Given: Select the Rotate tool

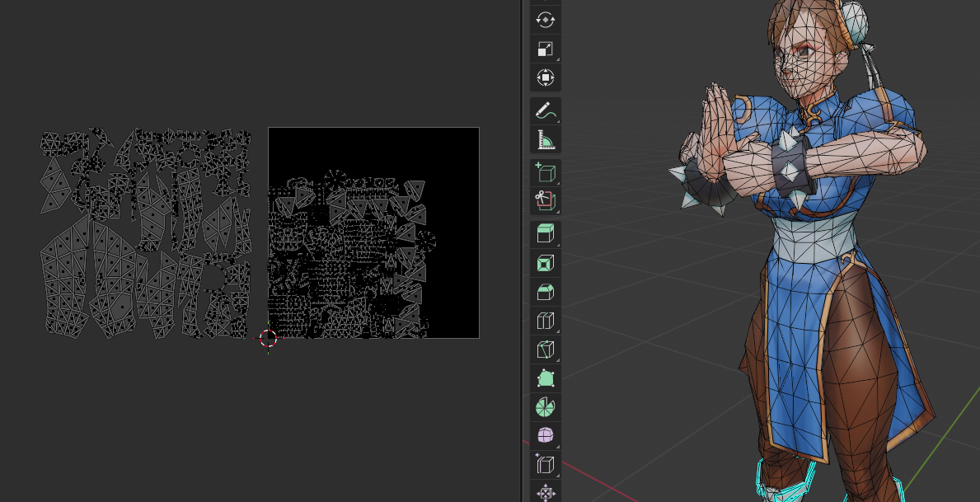Looking at the screenshot, I should coord(545,20).
